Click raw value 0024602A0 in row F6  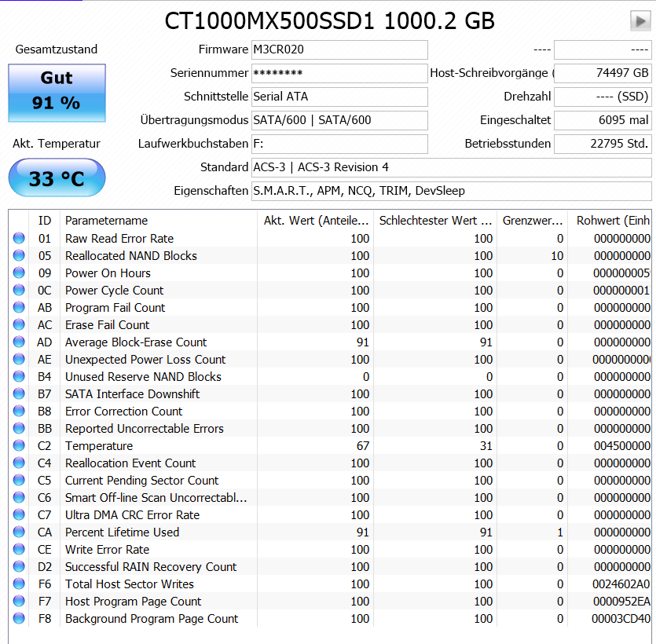(x=621, y=584)
